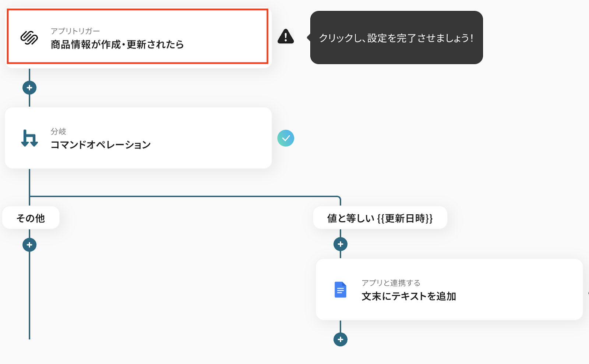Add a step below 文末にテキストを追加 card
The width and height of the screenshot is (589, 364).
(x=340, y=339)
